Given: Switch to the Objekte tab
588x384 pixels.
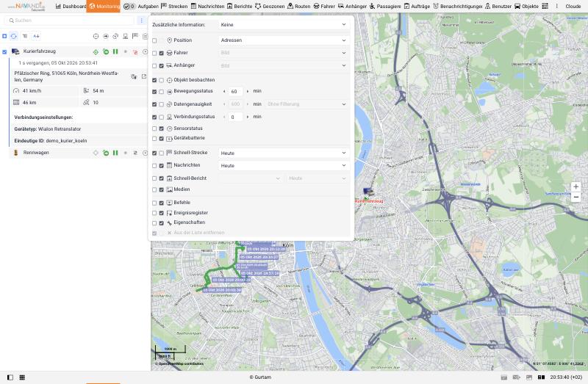Looking at the screenshot, I should [x=526, y=7].
